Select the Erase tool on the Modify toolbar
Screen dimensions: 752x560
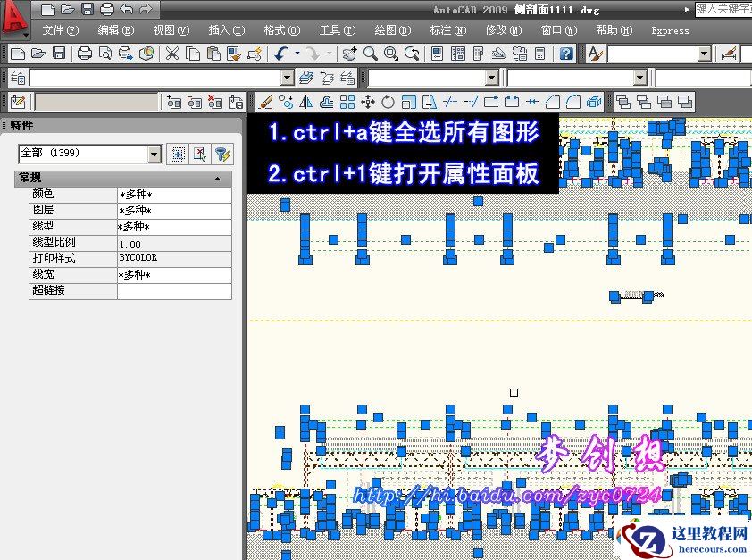coord(265,102)
